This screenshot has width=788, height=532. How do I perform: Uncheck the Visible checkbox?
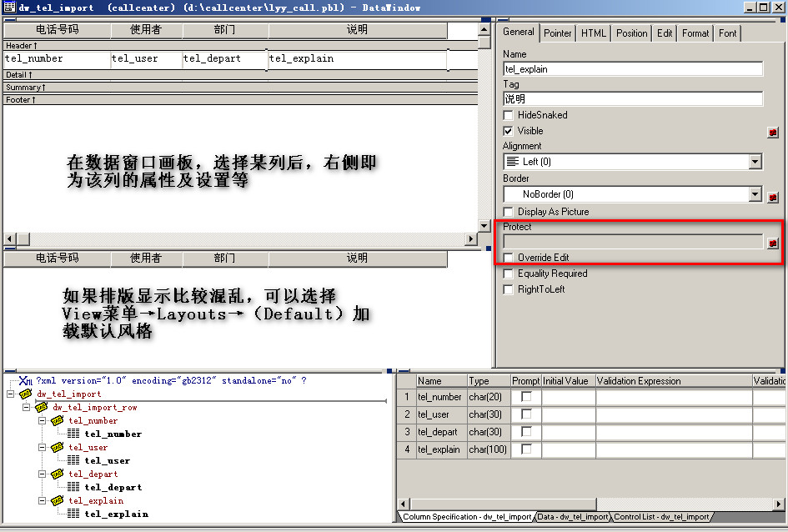tap(508, 131)
